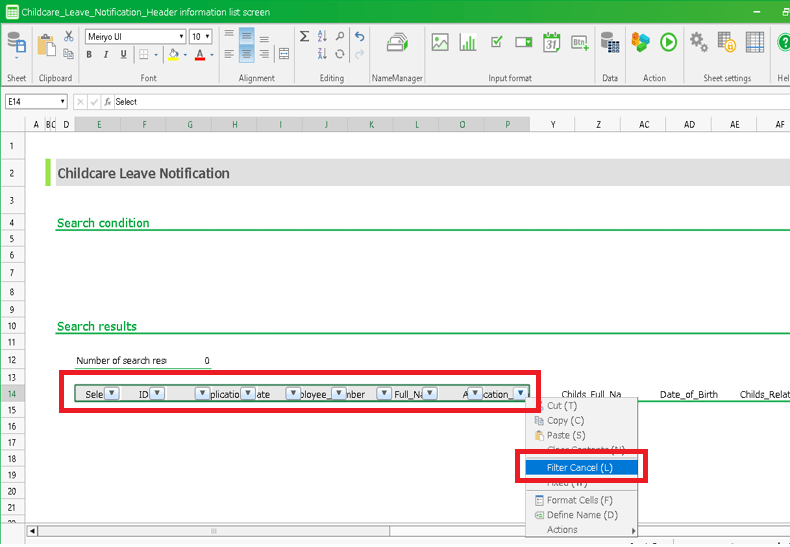Insert chart input format icon
This screenshot has width=790, height=547.
click(468, 43)
